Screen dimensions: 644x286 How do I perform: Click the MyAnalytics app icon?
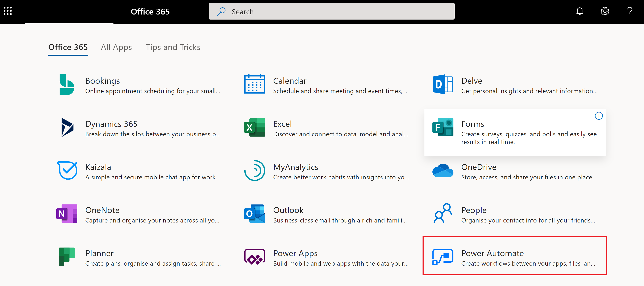pyautogui.click(x=254, y=170)
